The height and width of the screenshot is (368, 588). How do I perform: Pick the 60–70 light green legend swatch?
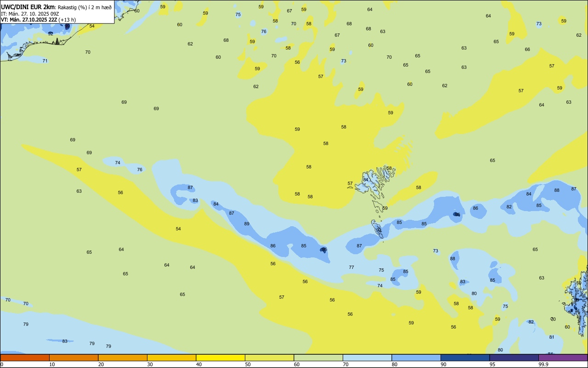318,357
